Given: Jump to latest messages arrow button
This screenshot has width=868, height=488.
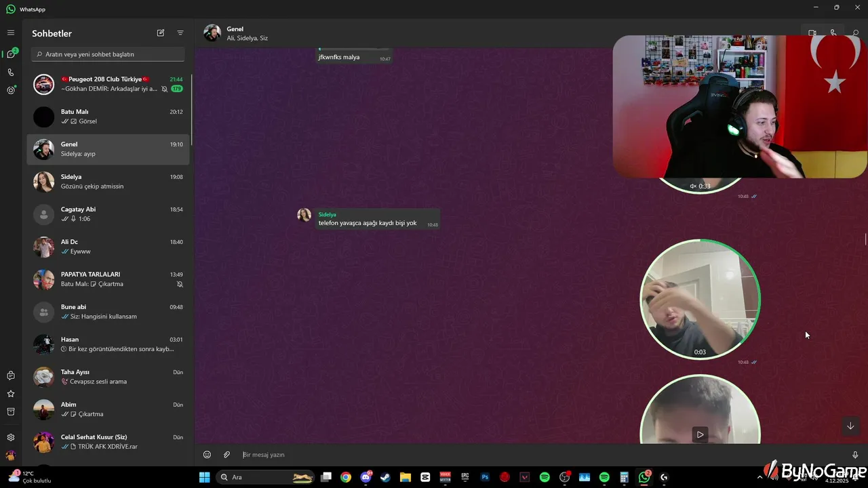Looking at the screenshot, I should tap(850, 426).
